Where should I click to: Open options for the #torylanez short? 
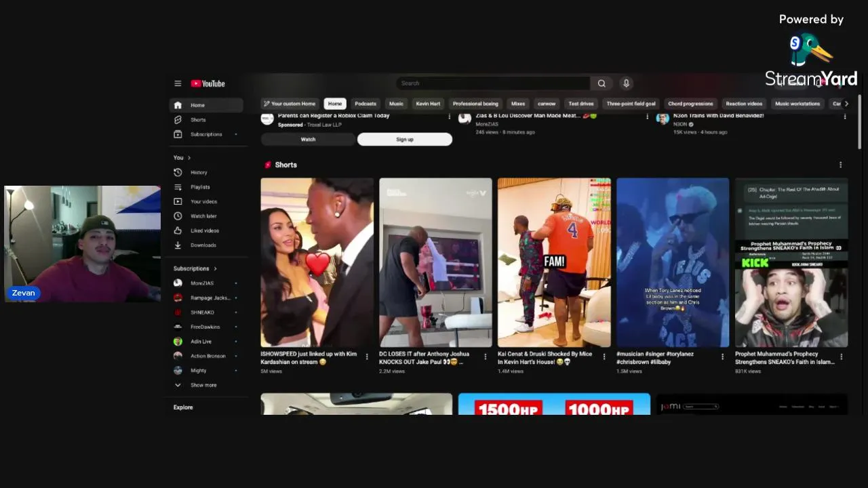point(722,357)
